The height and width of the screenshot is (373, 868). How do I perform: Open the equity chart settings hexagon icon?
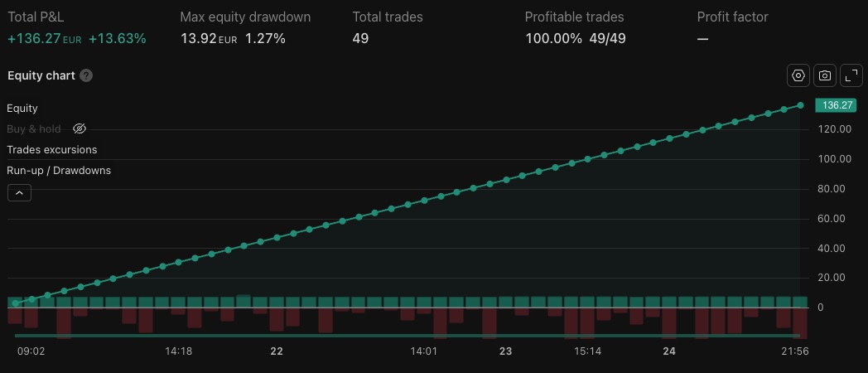[798, 75]
